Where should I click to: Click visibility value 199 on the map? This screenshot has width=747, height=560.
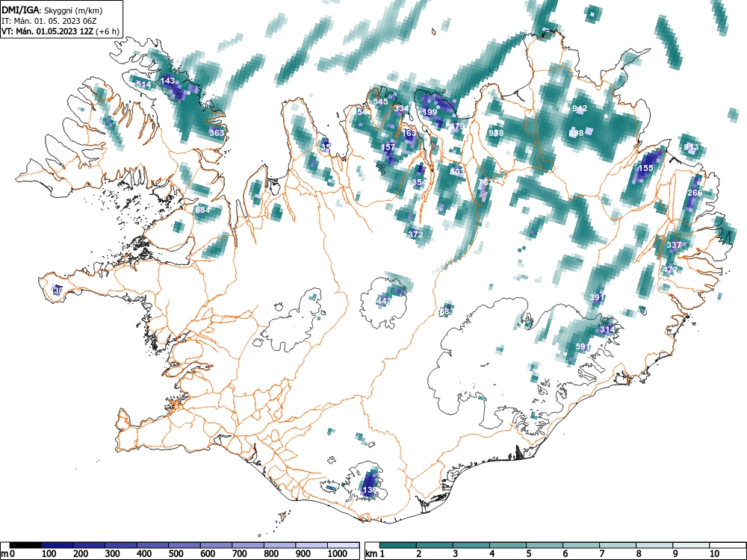(430, 113)
